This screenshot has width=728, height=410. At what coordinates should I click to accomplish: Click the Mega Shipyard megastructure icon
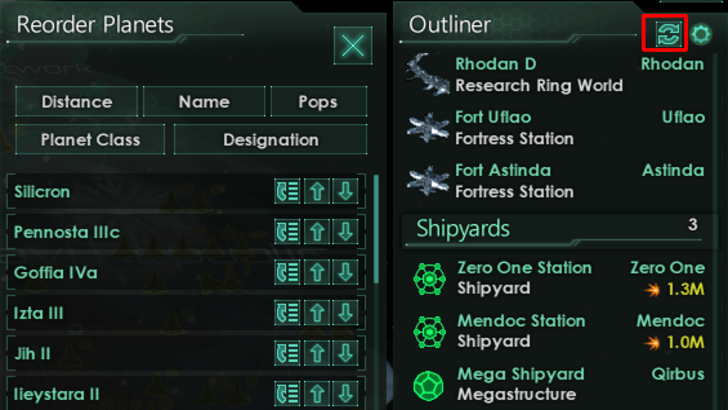click(x=428, y=384)
